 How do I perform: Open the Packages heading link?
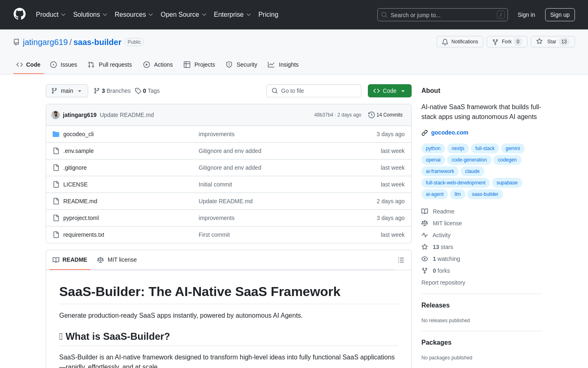[437, 343]
